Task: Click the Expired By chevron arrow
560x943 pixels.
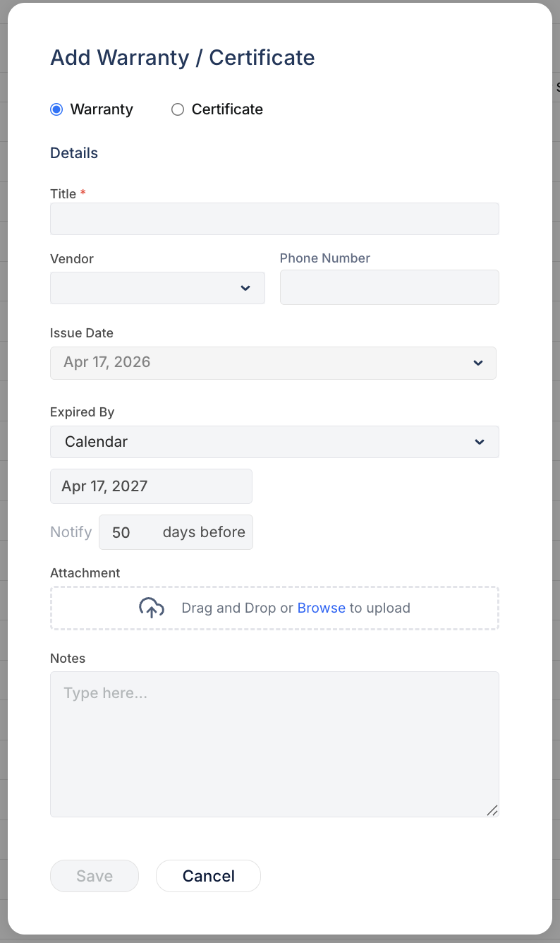Action: [478, 442]
